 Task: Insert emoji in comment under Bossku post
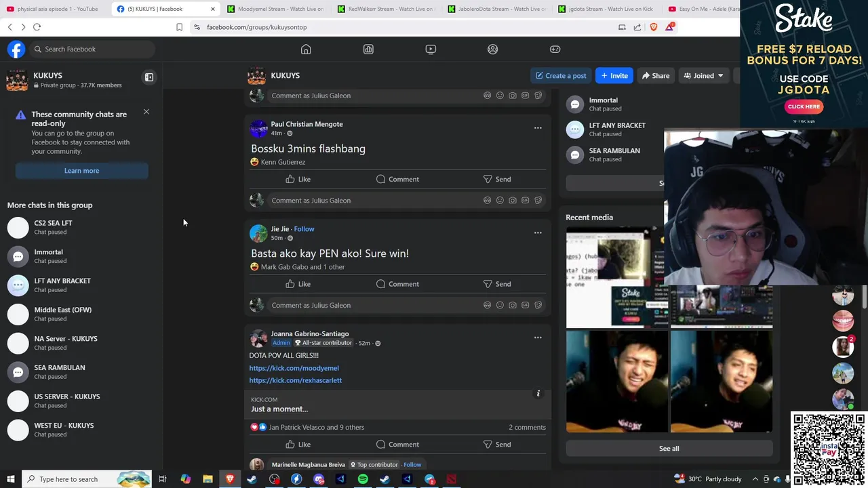coord(500,201)
